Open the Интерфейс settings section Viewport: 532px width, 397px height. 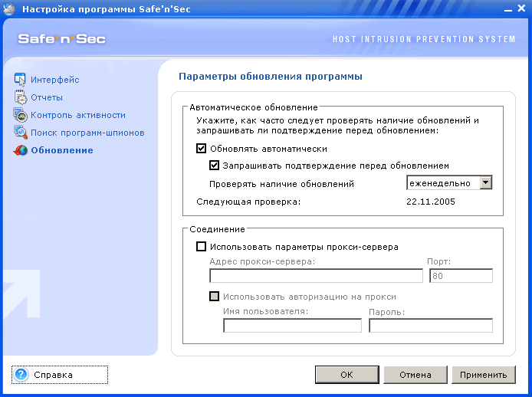click(55, 80)
